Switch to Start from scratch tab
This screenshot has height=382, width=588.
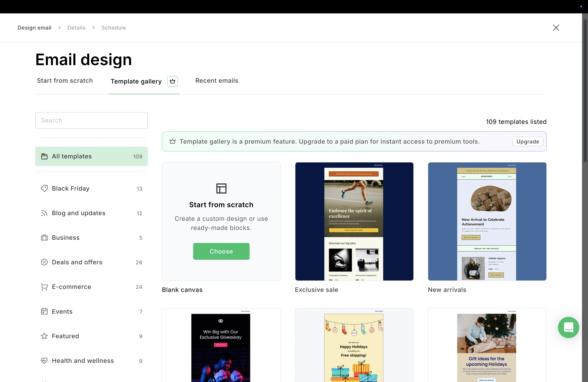coord(65,81)
